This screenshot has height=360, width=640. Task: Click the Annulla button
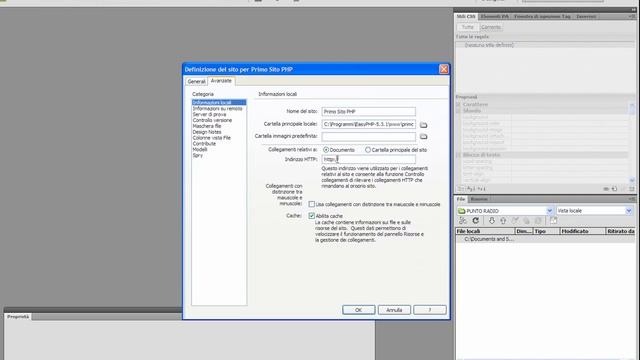[394, 310]
